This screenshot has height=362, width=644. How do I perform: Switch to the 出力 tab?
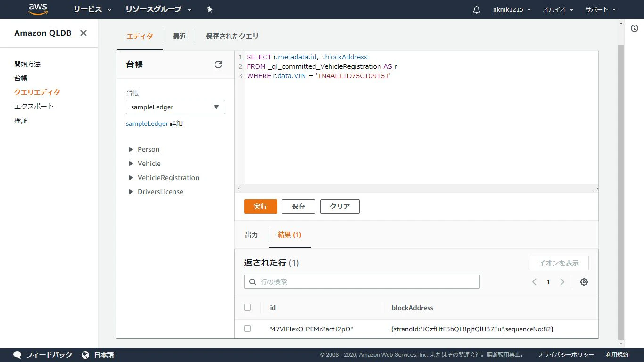click(x=252, y=235)
